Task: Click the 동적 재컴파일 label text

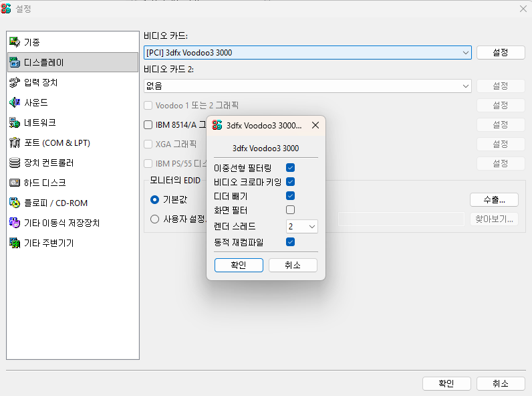Action: pos(239,242)
